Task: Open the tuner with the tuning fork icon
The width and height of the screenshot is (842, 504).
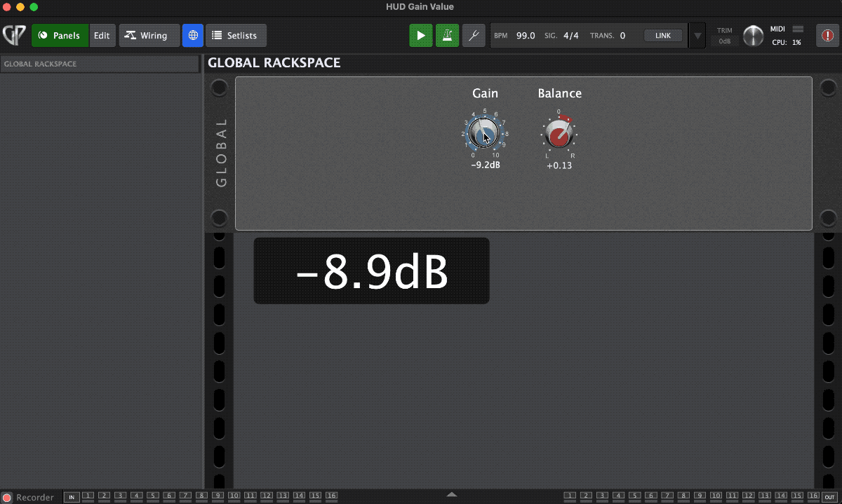Action: pyautogui.click(x=474, y=35)
